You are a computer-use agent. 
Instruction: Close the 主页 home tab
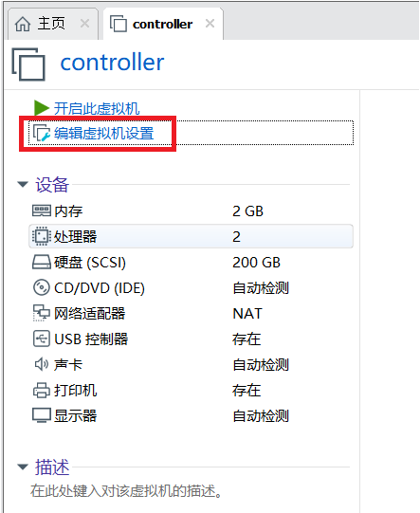click(84, 23)
